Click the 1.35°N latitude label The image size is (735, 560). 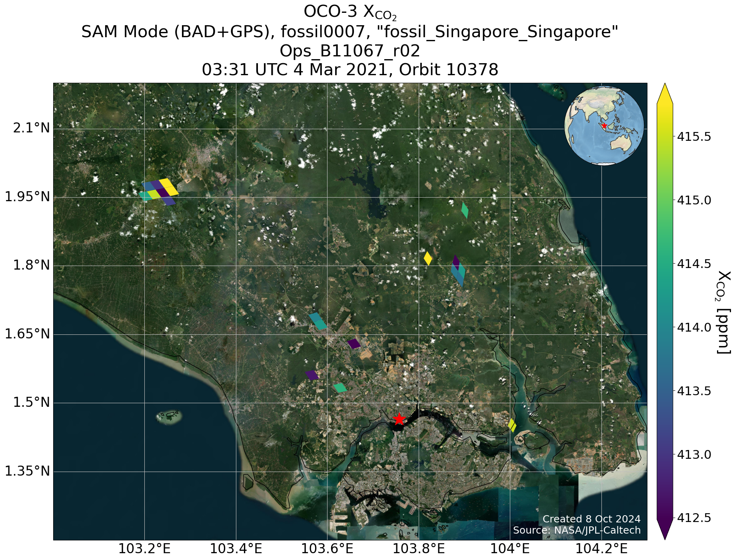pyautogui.click(x=27, y=472)
